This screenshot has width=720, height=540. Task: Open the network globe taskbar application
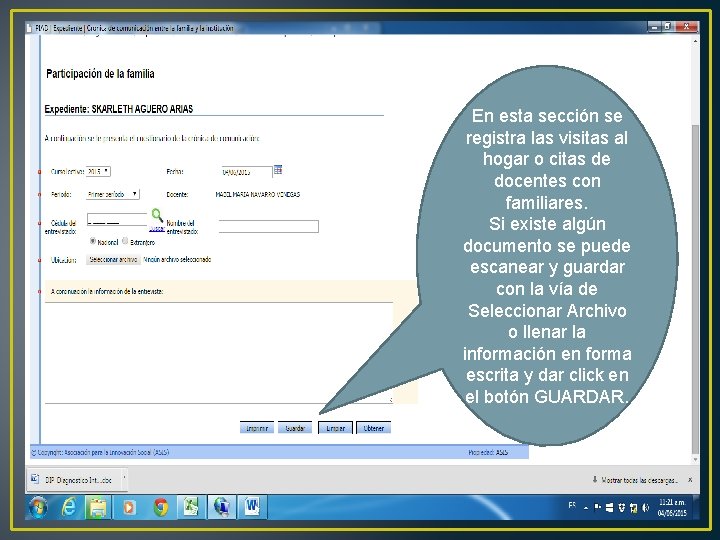222,507
